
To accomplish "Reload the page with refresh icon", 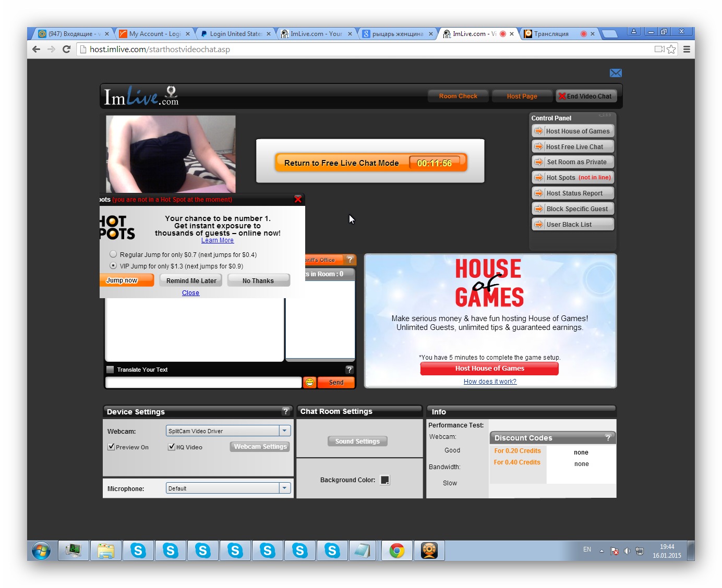I will pos(66,49).
